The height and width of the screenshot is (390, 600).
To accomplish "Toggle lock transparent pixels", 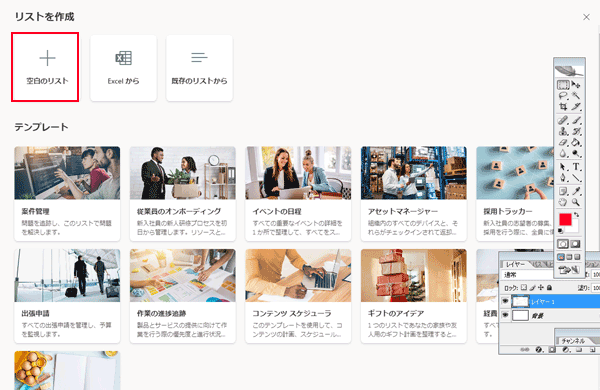I will (524, 287).
